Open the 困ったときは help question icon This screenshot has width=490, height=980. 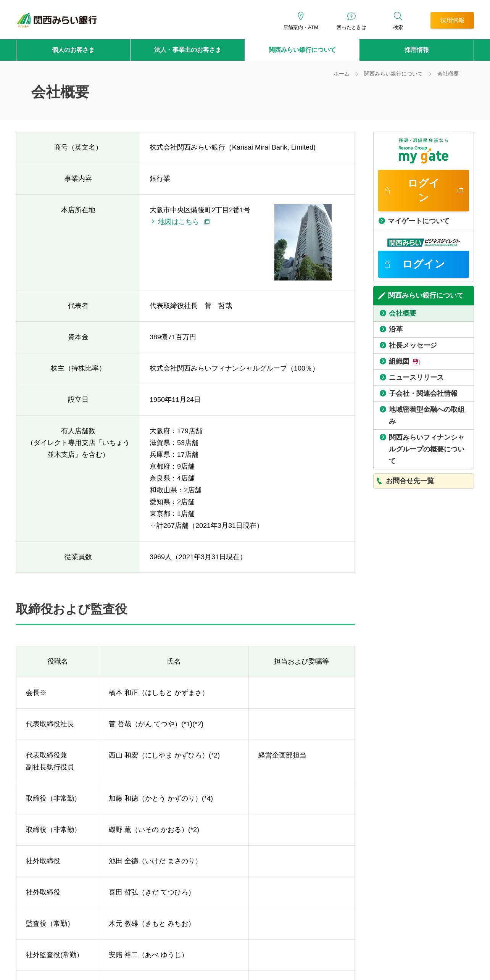tap(351, 16)
